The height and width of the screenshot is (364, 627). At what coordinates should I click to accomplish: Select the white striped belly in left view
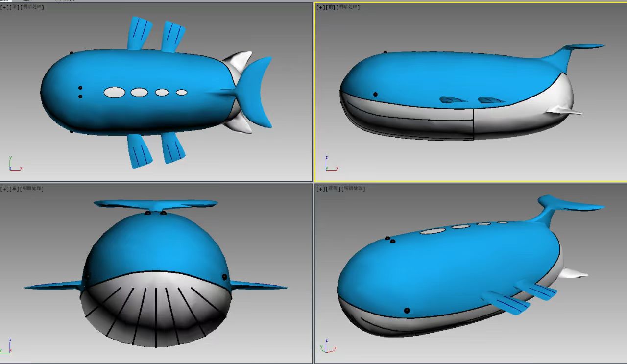click(156, 309)
